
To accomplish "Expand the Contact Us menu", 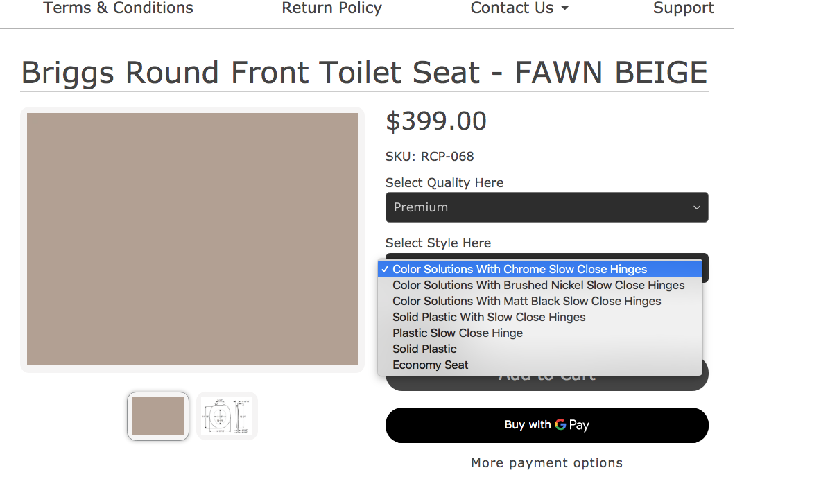I will coord(519,8).
